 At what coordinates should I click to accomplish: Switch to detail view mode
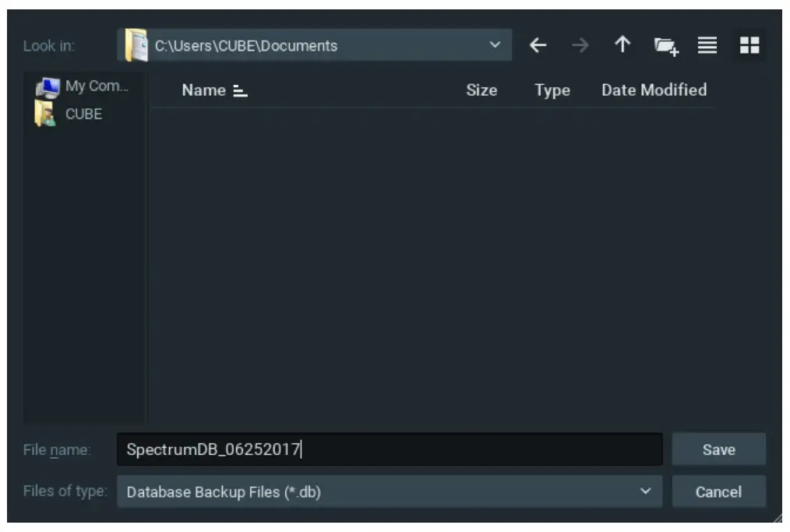click(x=749, y=44)
